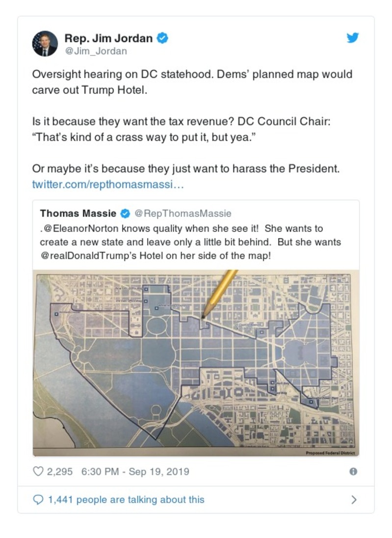The width and height of the screenshot is (392, 538).
Task: Click the speech bubble reply icon
Action: pyautogui.click(x=38, y=499)
